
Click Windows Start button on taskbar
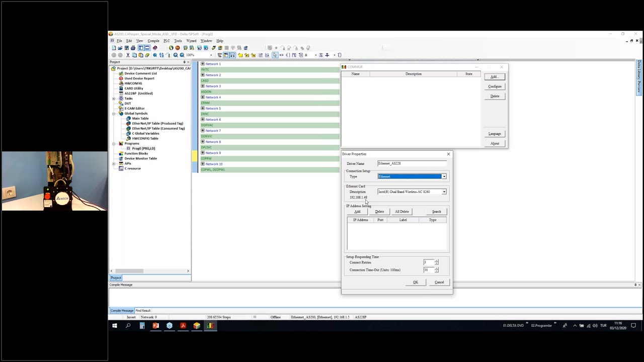pos(115,326)
